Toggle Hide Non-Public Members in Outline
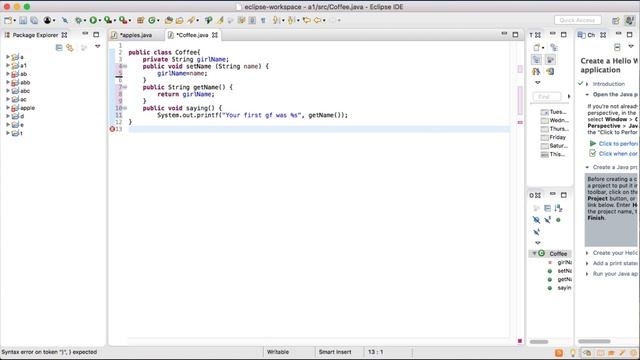Screen dimensions: 640x360 558,220
